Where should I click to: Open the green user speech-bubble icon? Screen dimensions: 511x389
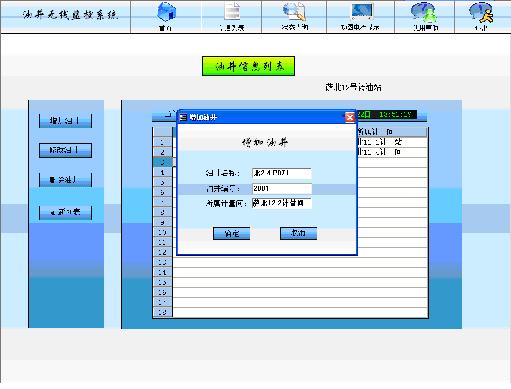click(x=424, y=12)
